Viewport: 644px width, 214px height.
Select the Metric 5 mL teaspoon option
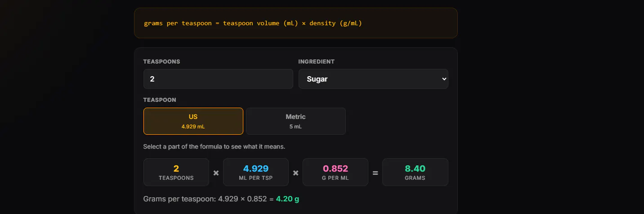(x=296, y=121)
